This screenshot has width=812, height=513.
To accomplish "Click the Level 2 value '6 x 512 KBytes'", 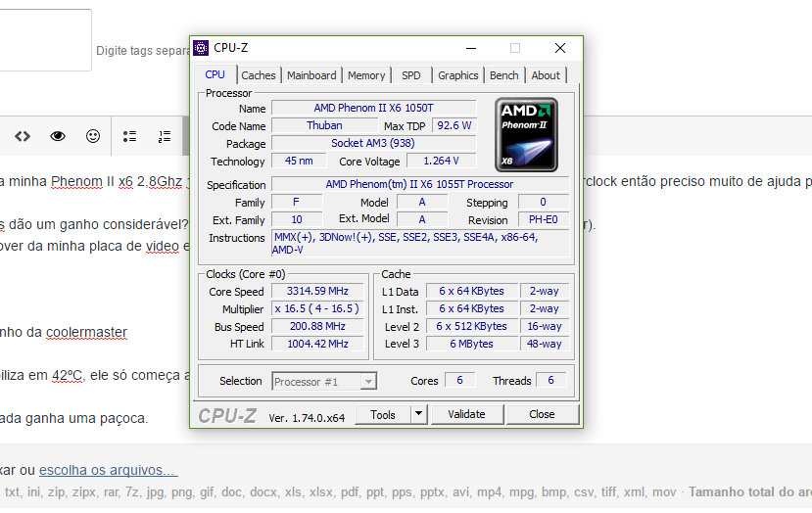I will tap(472, 326).
